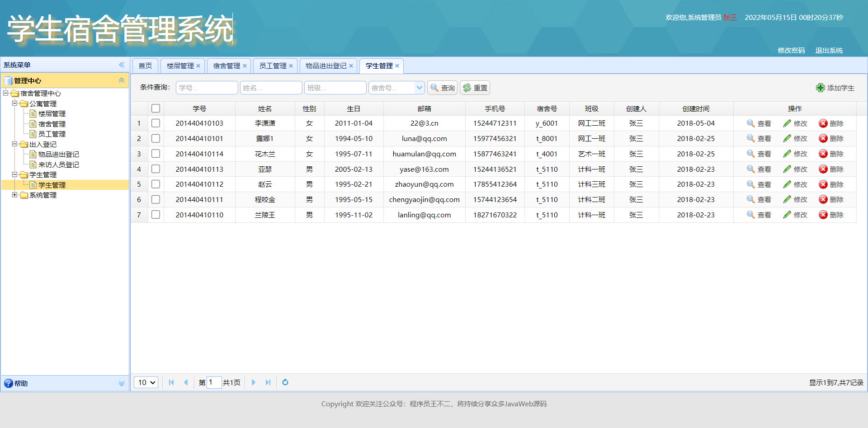
Task: Open the page size dropdown showing 10
Action: tap(145, 382)
